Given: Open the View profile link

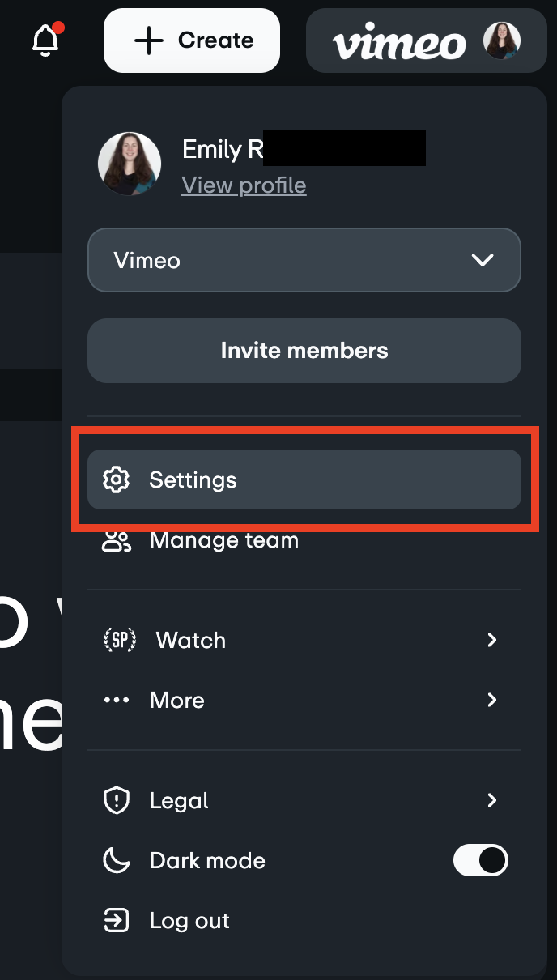Looking at the screenshot, I should (244, 185).
